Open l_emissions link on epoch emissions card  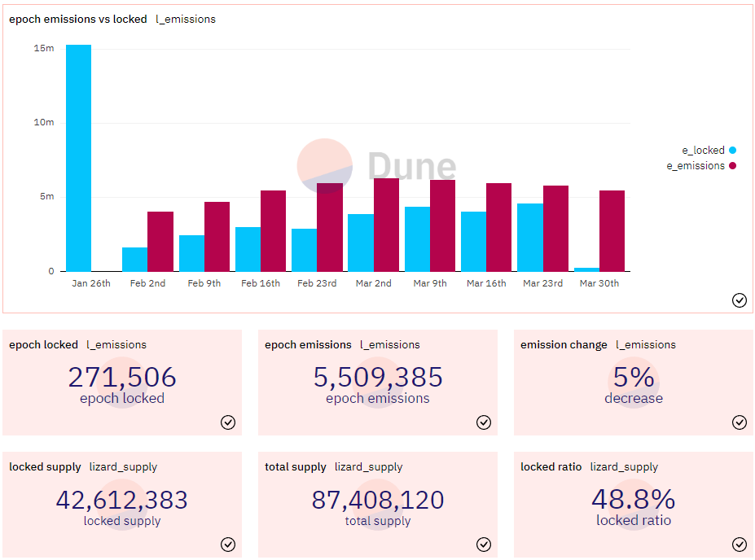click(x=390, y=345)
